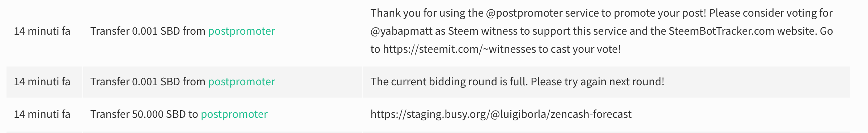Click the 'Transfer' word in the 50.000 SBD row

coord(110,114)
